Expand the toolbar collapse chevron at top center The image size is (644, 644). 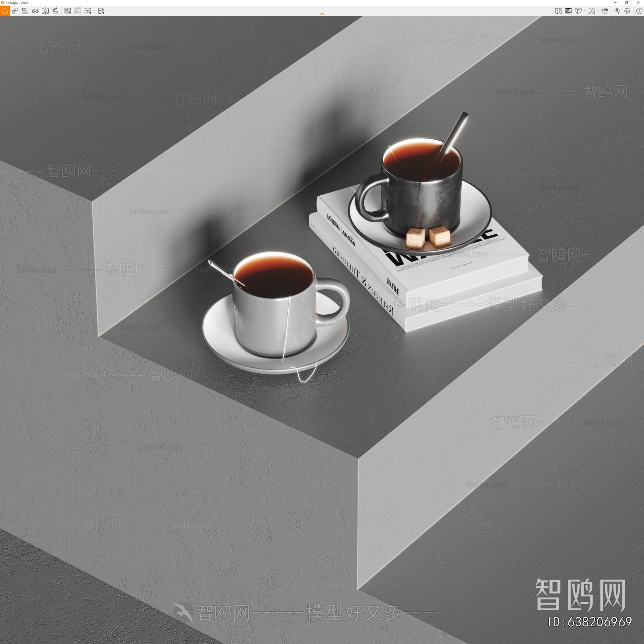pyautogui.click(x=322, y=14)
